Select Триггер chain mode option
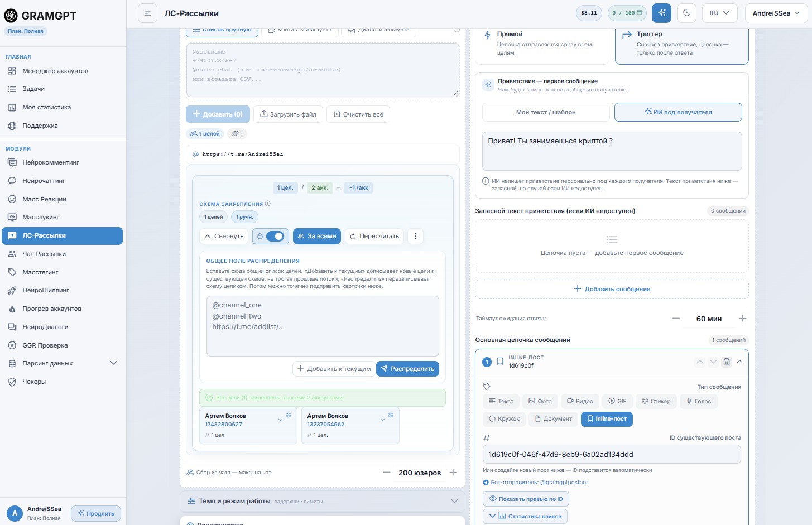Viewport: 812px width, 525px height. (681, 43)
